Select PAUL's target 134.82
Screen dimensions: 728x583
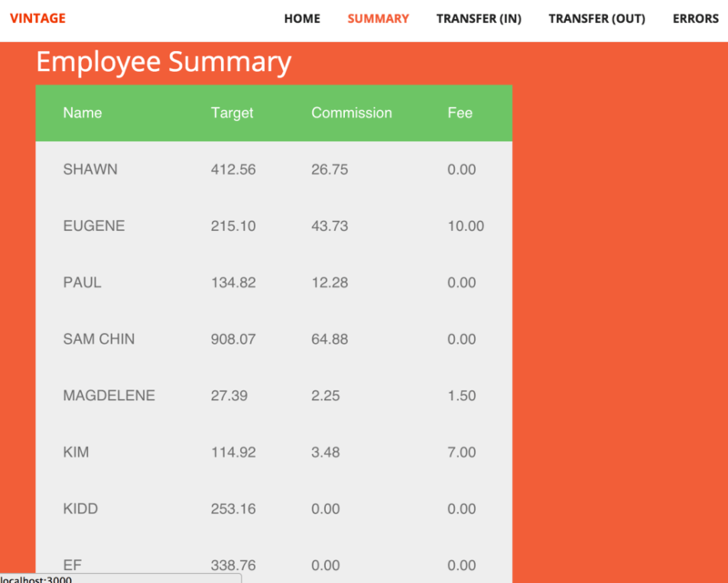click(x=233, y=283)
